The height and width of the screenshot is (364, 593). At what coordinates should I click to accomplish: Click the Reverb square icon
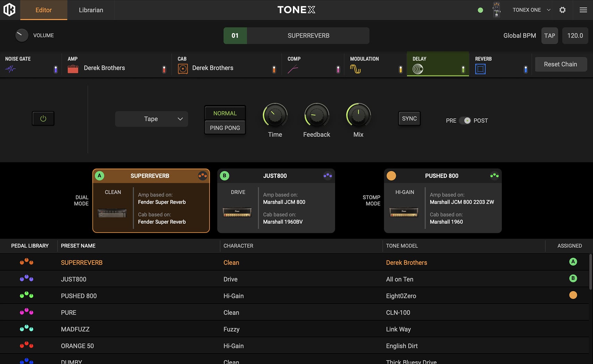tap(480, 69)
